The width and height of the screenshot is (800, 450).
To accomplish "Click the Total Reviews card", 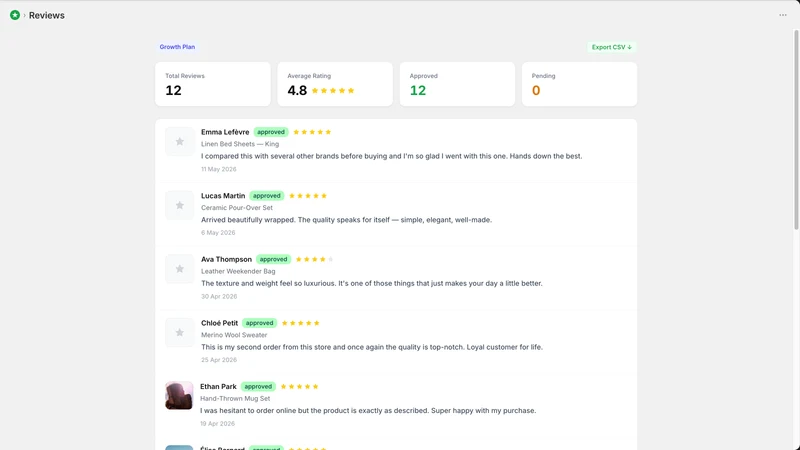I will (x=213, y=84).
